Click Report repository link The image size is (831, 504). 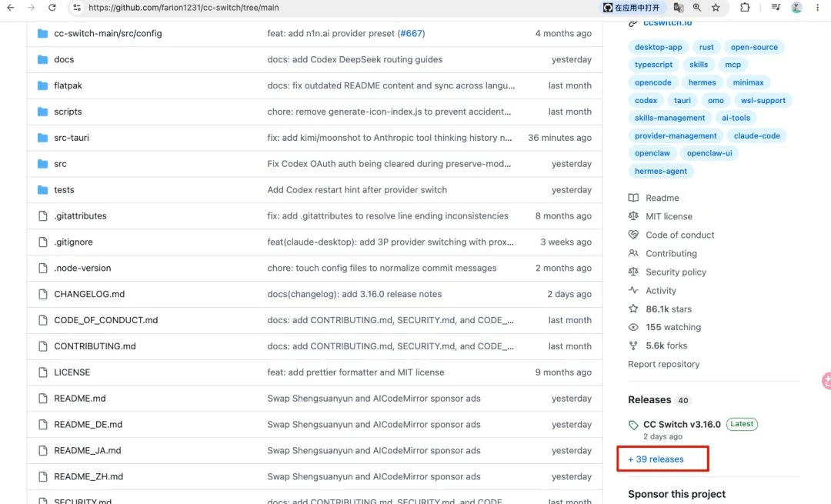point(663,364)
